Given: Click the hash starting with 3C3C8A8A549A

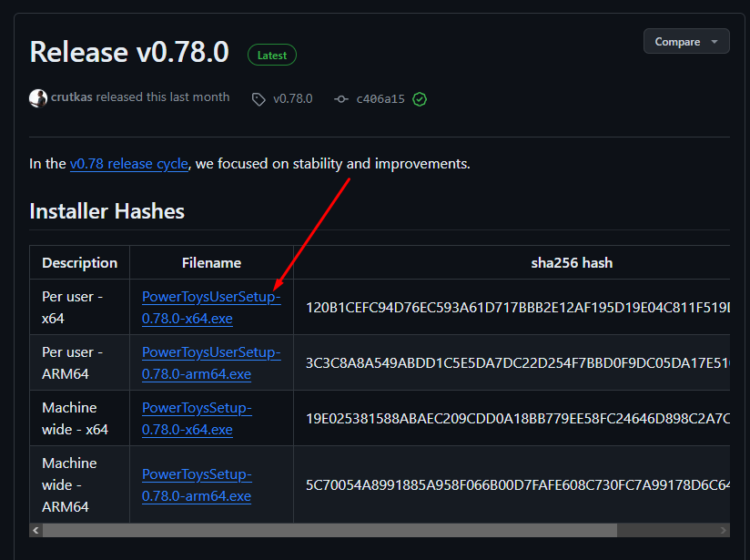Looking at the screenshot, I should (x=518, y=362).
